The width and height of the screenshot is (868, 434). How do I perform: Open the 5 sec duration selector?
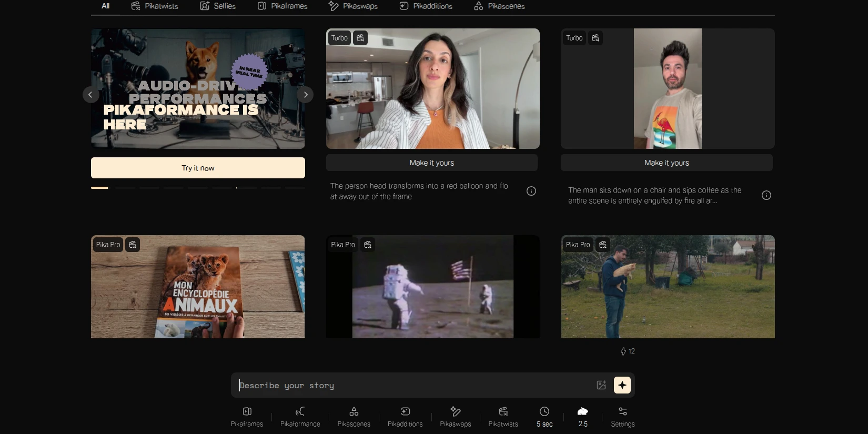[544, 417]
